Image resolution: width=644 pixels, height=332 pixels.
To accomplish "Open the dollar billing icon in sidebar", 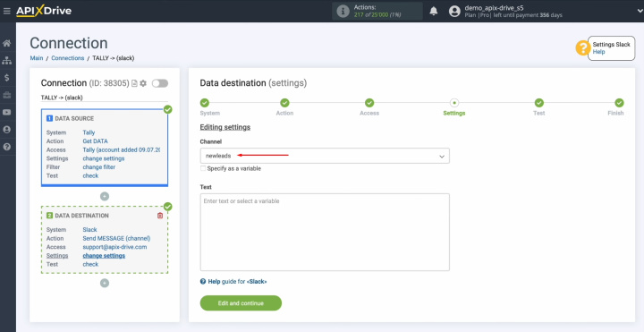I will (x=6, y=78).
